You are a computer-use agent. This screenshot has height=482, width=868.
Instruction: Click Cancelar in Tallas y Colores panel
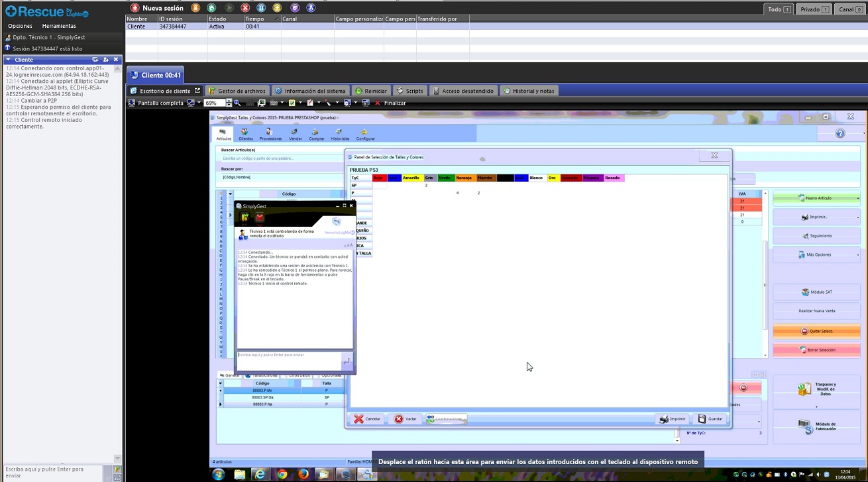(x=367, y=419)
